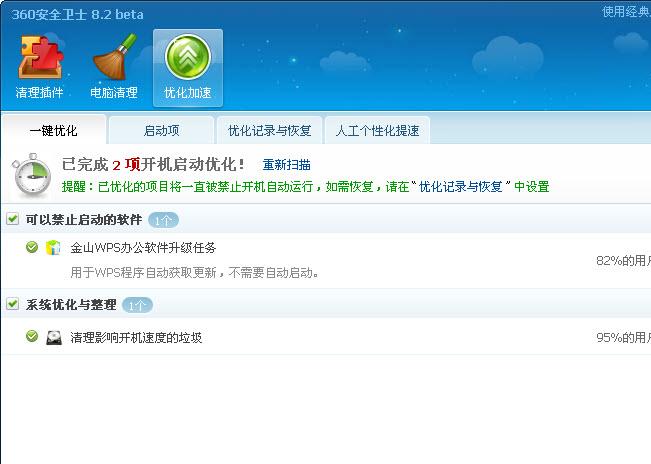Screen dimensions: 651x464
Task: Click the WPS software icon in the list
Action: [x=53, y=247]
